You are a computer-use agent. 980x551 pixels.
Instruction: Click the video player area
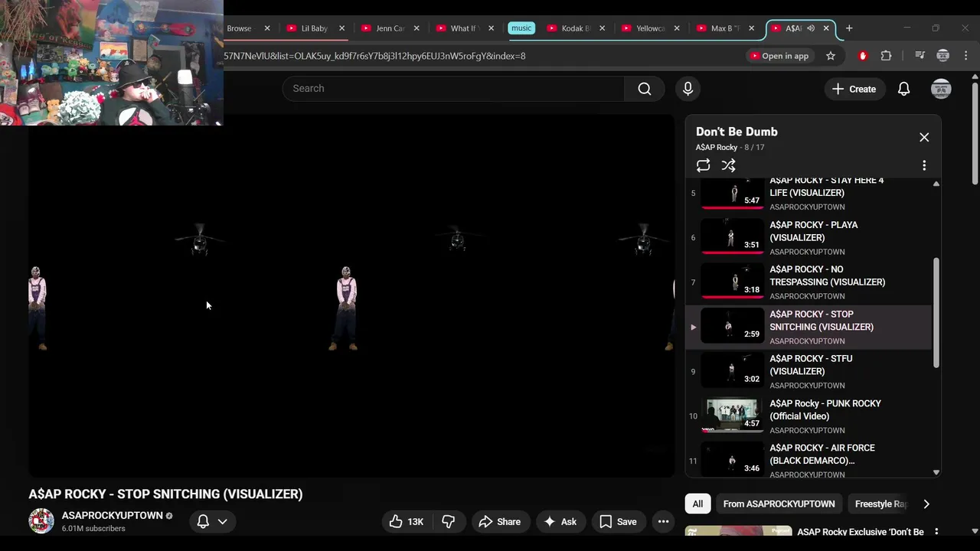pyautogui.click(x=351, y=296)
